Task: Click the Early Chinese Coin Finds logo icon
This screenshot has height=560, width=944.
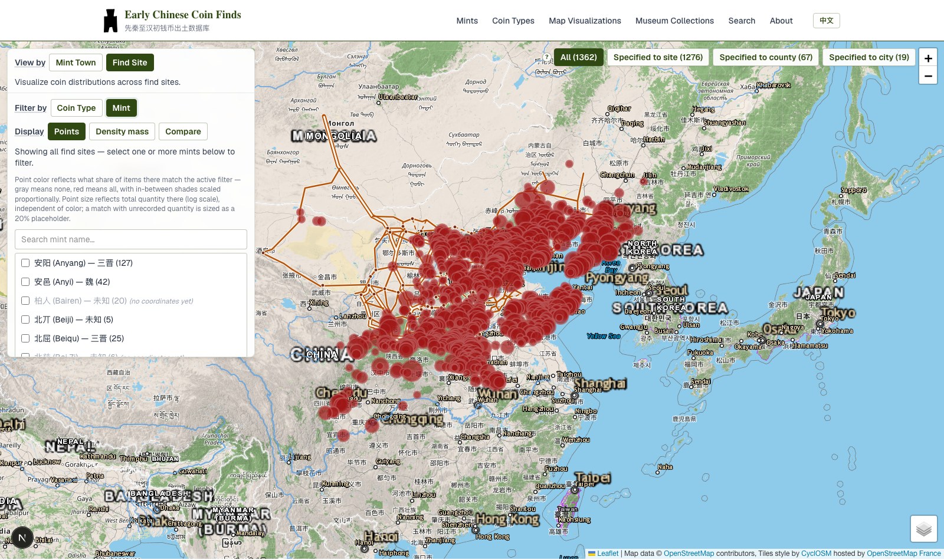Action: [x=110, y=21]
